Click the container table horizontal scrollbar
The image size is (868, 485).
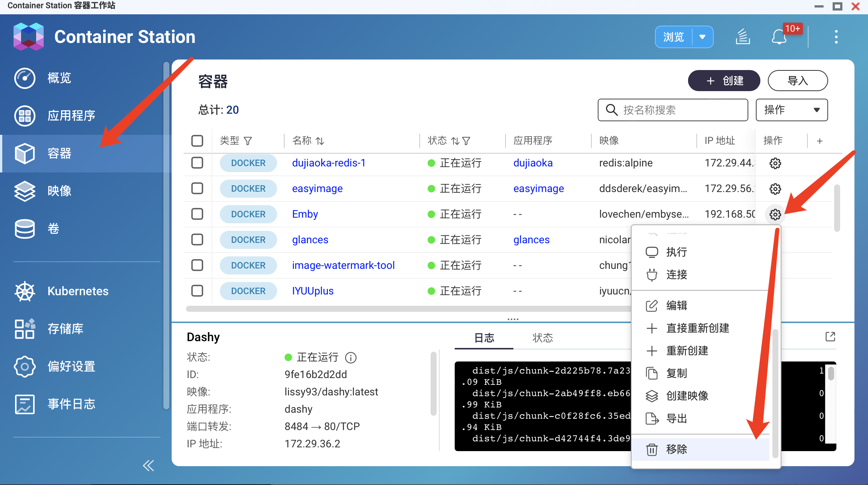408,309
